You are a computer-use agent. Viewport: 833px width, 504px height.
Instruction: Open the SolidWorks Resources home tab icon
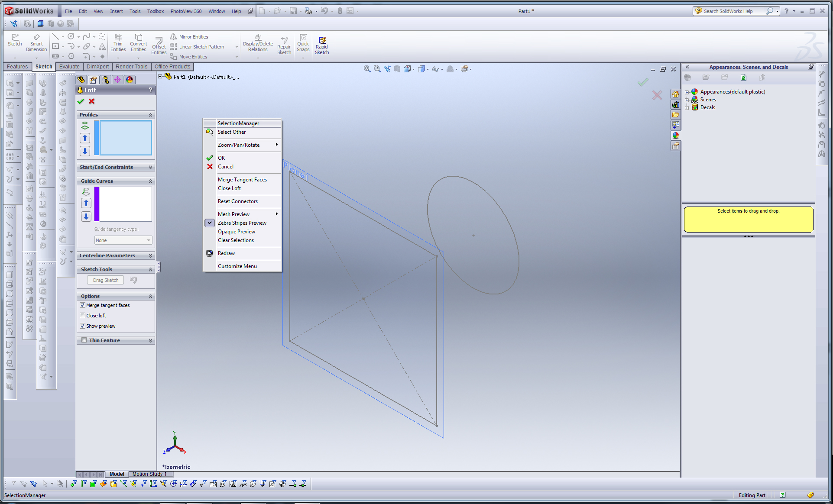point(675,94)
